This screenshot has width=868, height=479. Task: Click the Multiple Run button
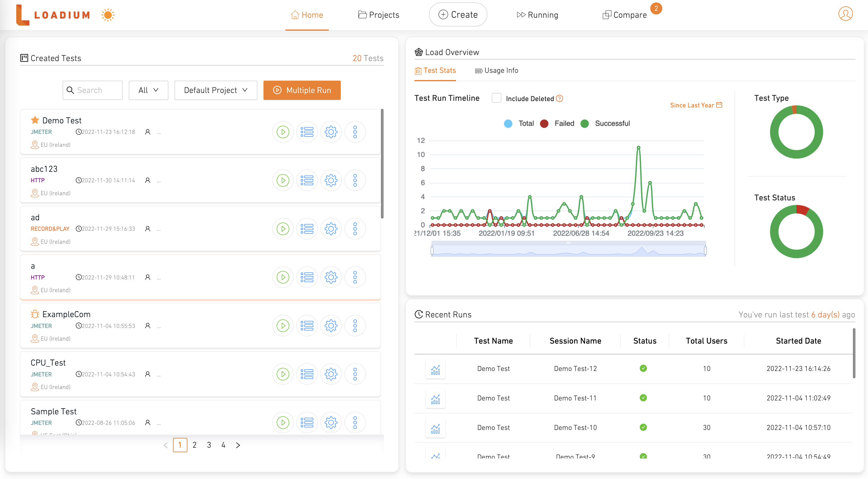click(302, 90)
